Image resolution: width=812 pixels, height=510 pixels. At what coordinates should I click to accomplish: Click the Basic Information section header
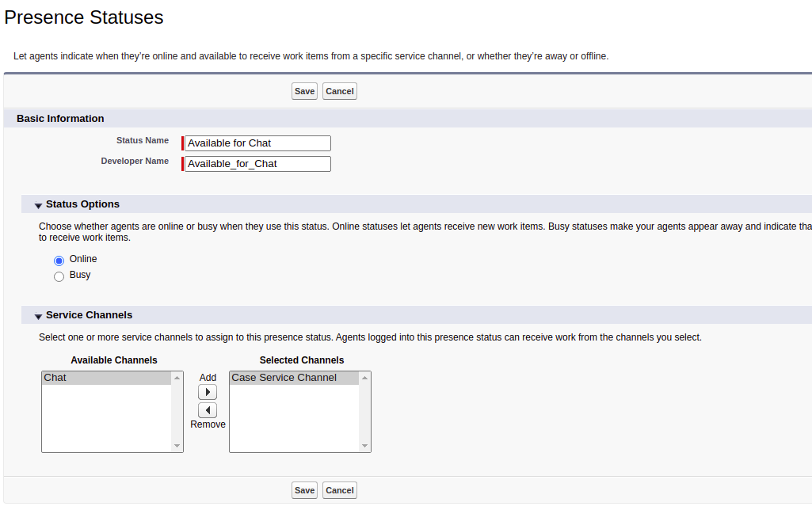tap(60, 119)
